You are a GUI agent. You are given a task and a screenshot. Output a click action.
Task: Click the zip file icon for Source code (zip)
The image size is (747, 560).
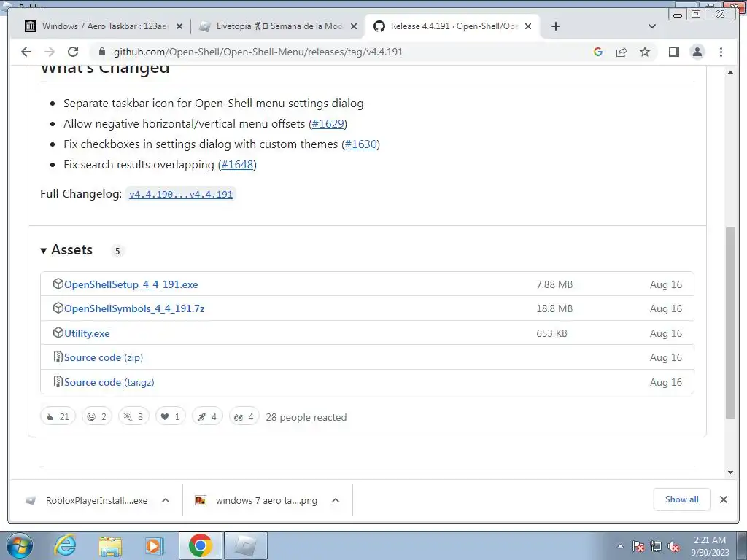point(58,357)
